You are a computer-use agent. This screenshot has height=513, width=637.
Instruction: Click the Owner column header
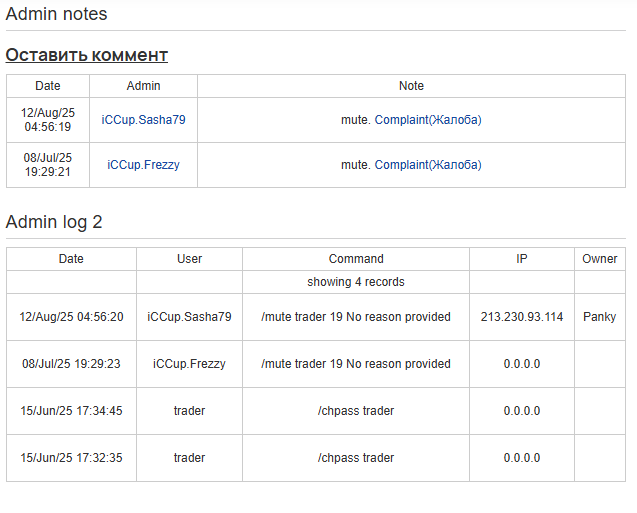(x=600, y=259)
